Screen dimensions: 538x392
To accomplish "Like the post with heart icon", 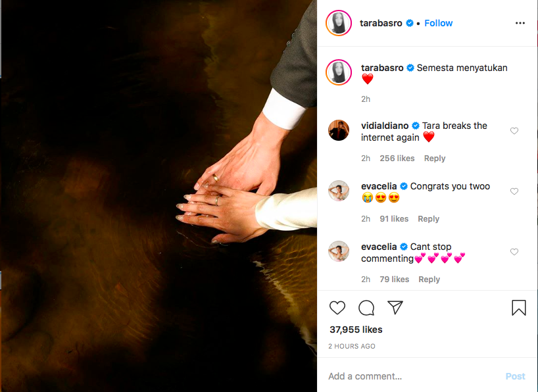I will 337,307.
